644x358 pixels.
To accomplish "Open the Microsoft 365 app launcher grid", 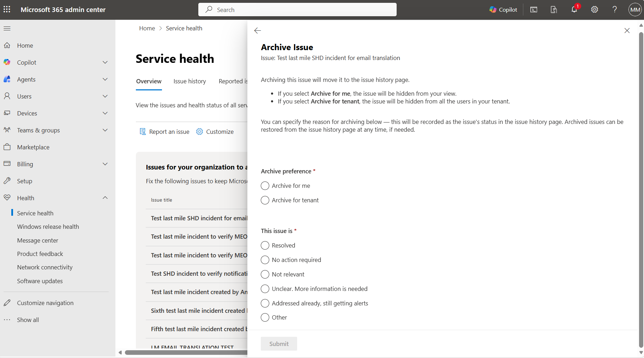I will pyautogui.click(x=7, y=10).
